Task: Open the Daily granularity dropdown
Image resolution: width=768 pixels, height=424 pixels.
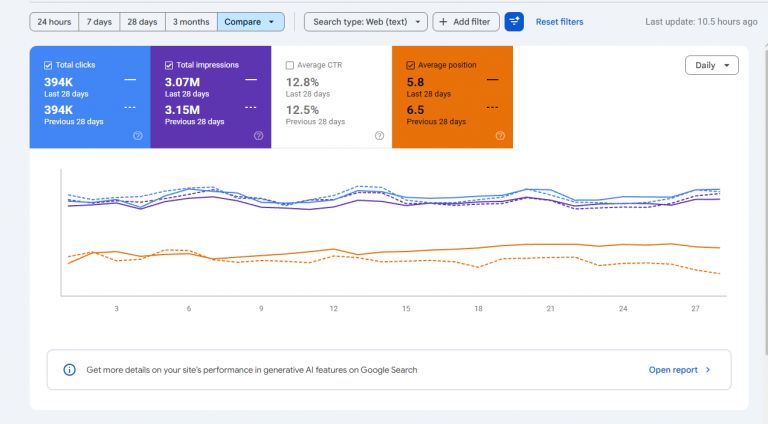Action: [712, 65]
